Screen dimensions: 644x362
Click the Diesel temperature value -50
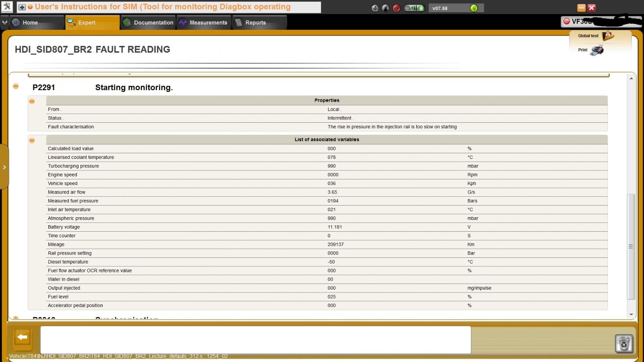click(x=331, y=262)
